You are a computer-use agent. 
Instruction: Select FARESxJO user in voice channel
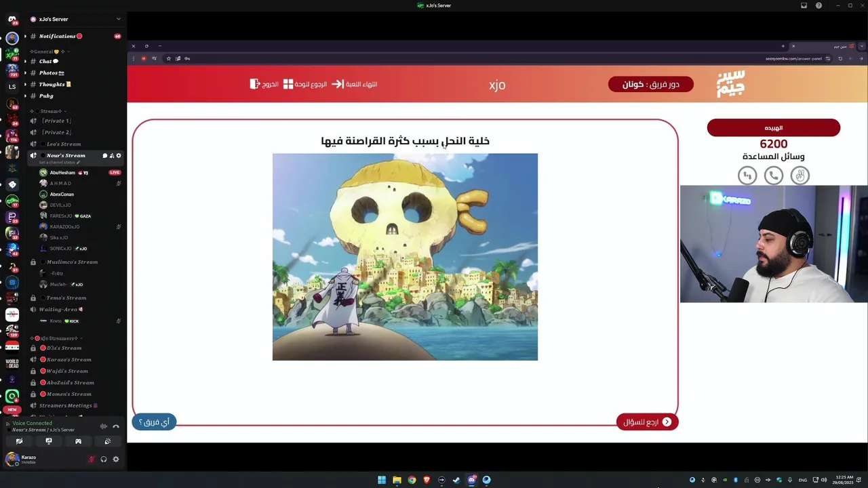80,216
